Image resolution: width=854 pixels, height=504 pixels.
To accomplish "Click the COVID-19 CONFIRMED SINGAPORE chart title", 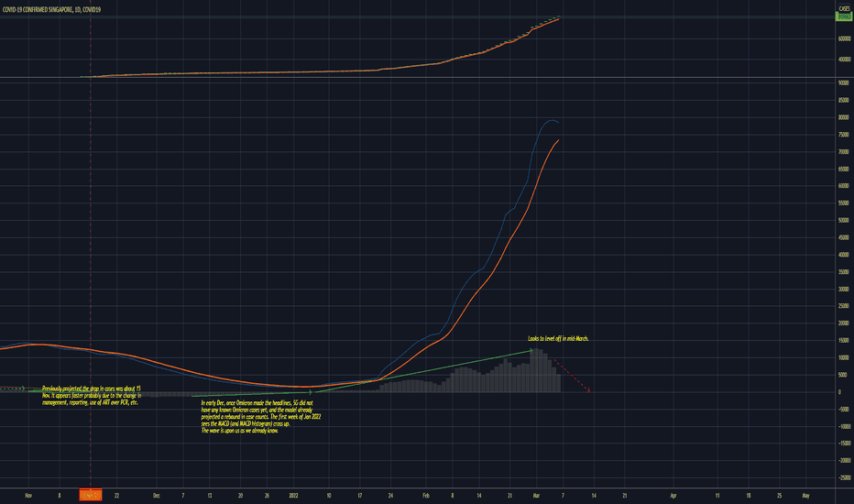I will pos(51,9).
